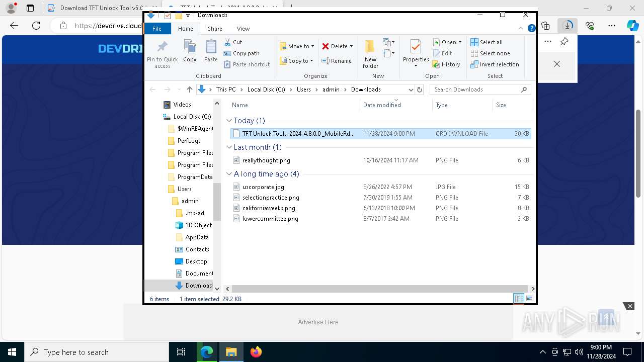
Task: Click Select none
Action: tap(490, 53)
